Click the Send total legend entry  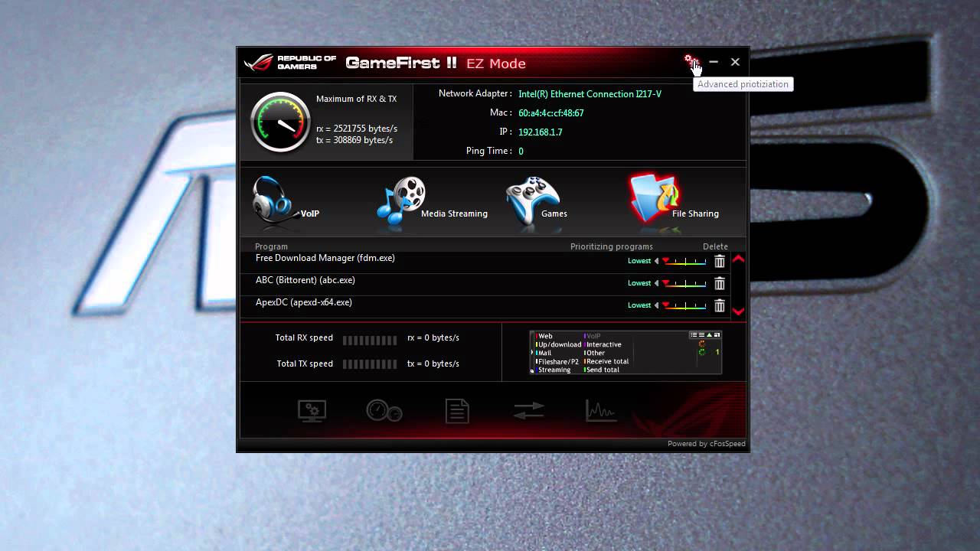[602, 370]
